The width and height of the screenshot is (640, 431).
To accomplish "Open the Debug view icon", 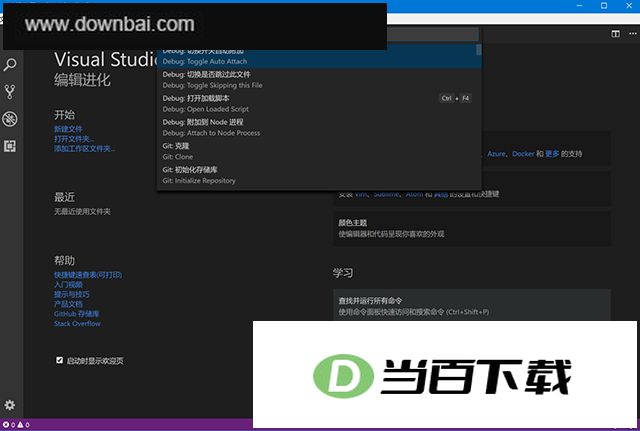I will point(10,119).
